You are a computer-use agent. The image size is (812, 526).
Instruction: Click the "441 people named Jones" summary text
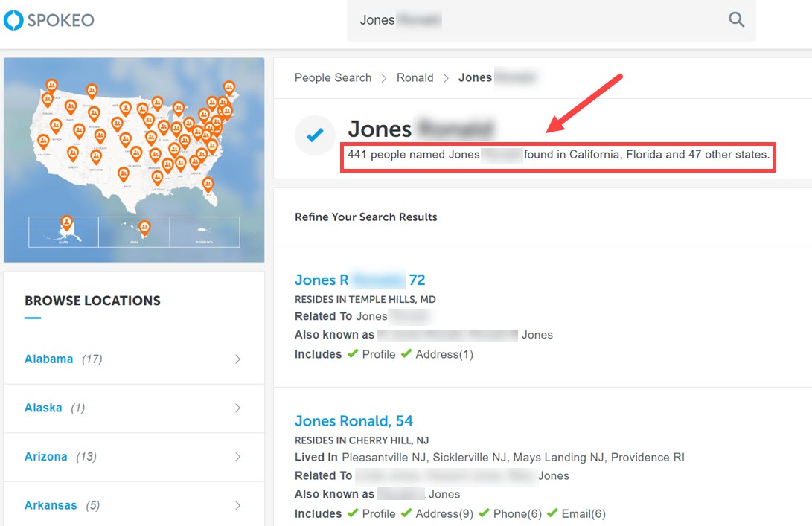(x=558, y=154)
